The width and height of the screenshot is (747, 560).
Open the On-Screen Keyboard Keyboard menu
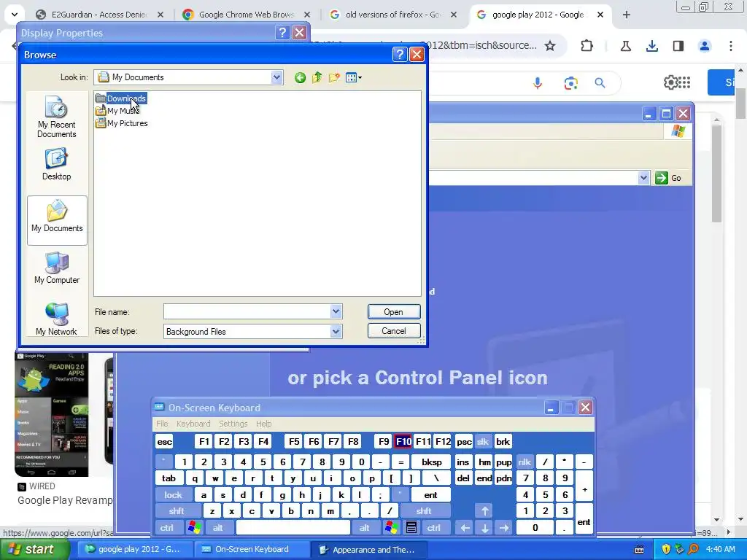pyautogui.click(x=193, y=424)
